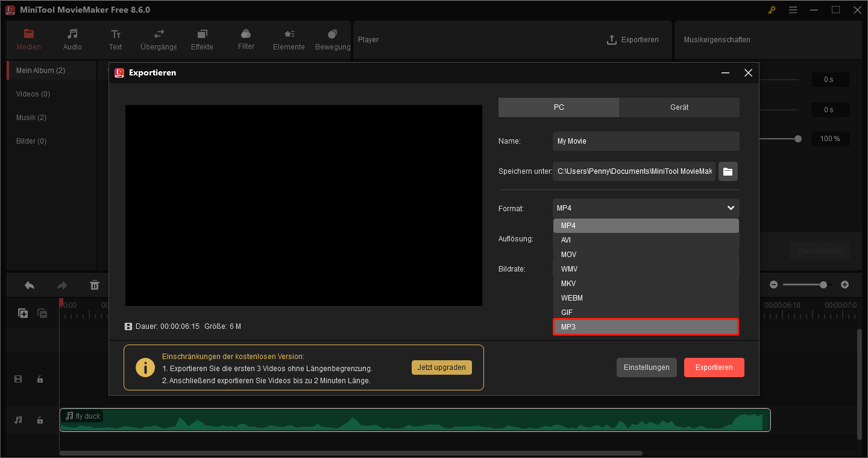
Task: Switch to the Gerät export tab
Action: pos(679,107)
